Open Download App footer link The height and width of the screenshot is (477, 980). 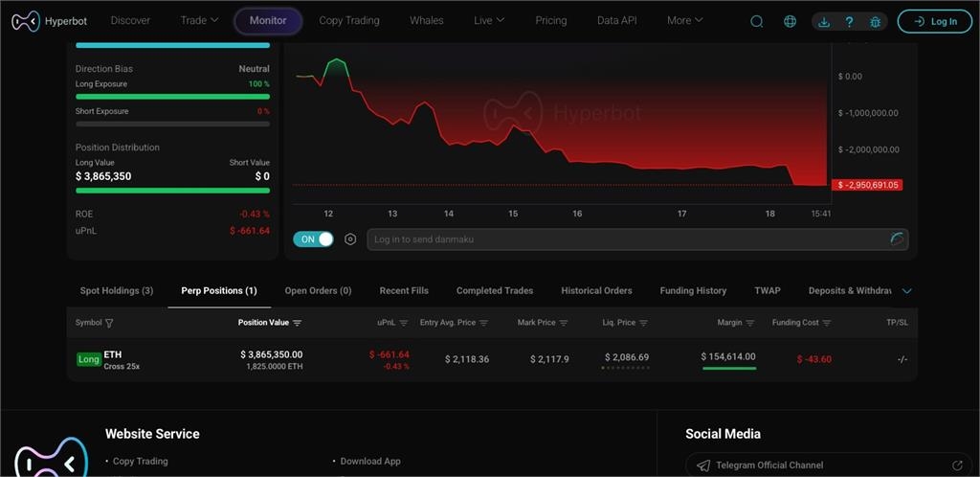point(370,462)
